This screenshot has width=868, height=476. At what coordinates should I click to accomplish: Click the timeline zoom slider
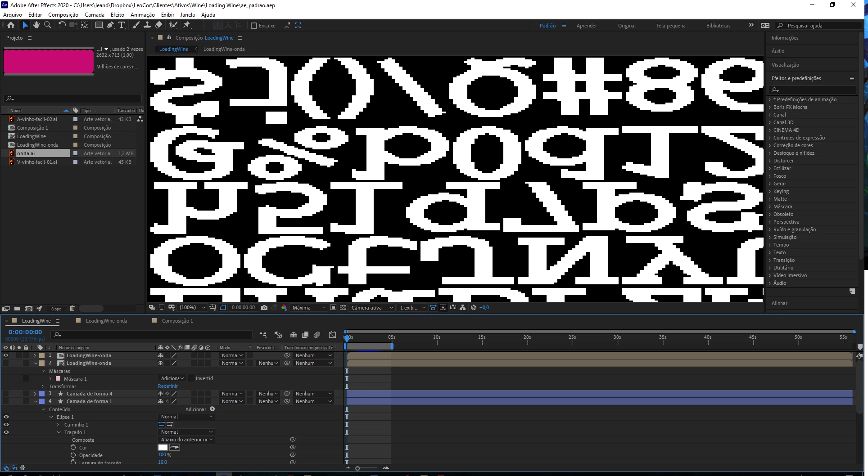click(x=357, y=468)
